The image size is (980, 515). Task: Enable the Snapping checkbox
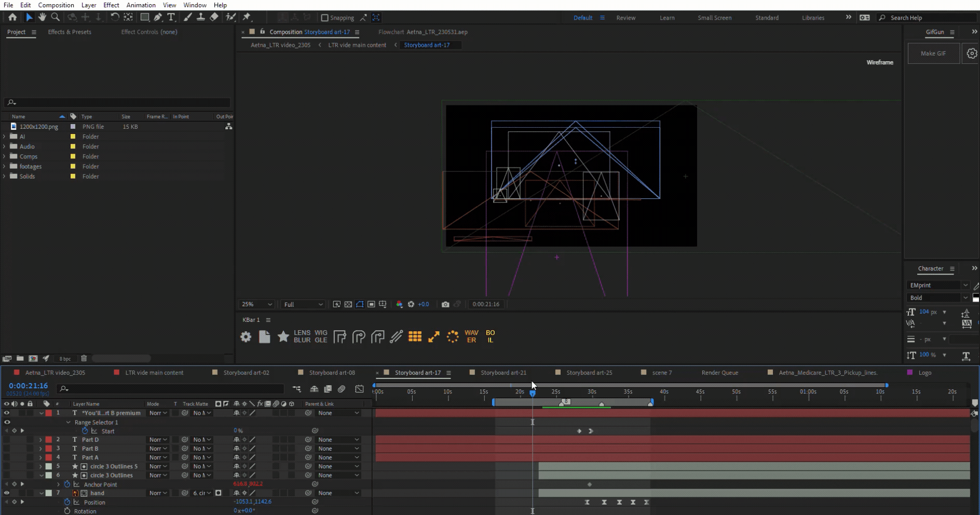point(325,18)
